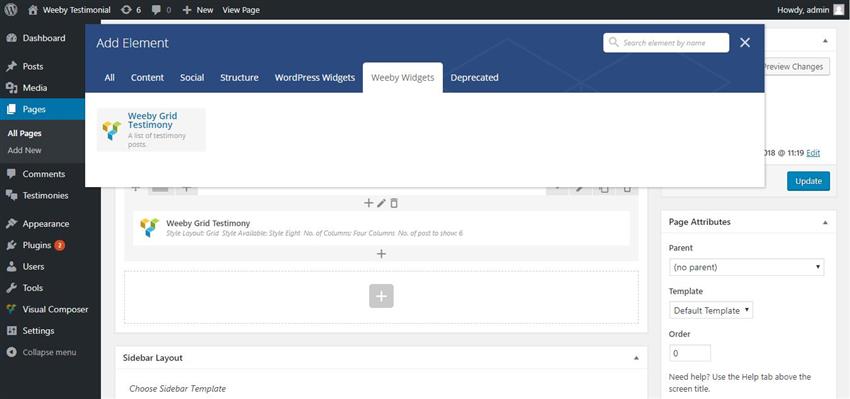Open the Tools menu
Screen dimensions: 850x399
pyautogui.click(x=33, y=288)
